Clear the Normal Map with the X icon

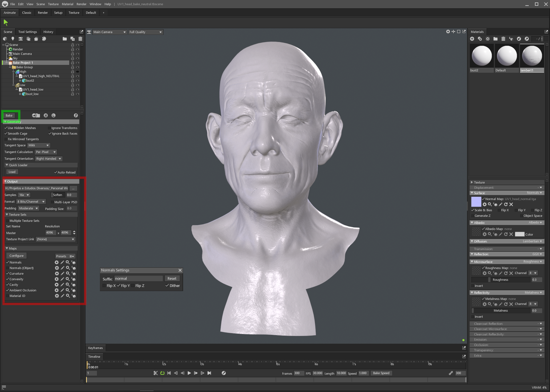pos(511,204)
